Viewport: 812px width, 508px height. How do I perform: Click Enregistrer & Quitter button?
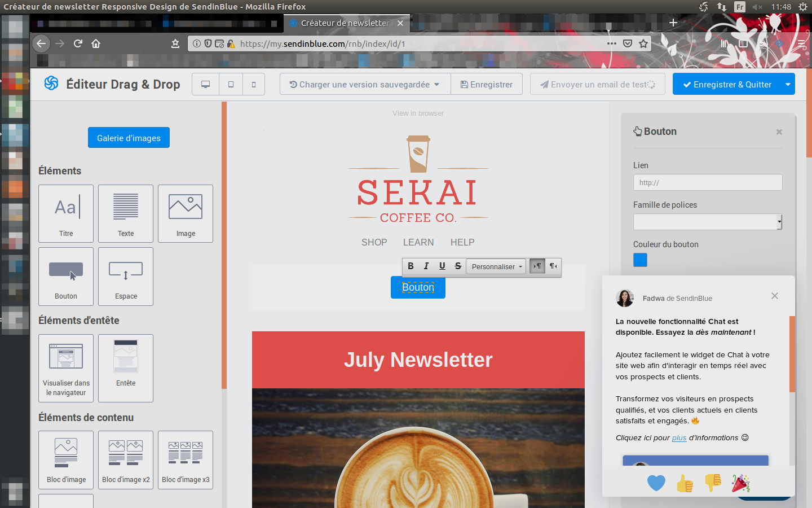coord(727,84)
